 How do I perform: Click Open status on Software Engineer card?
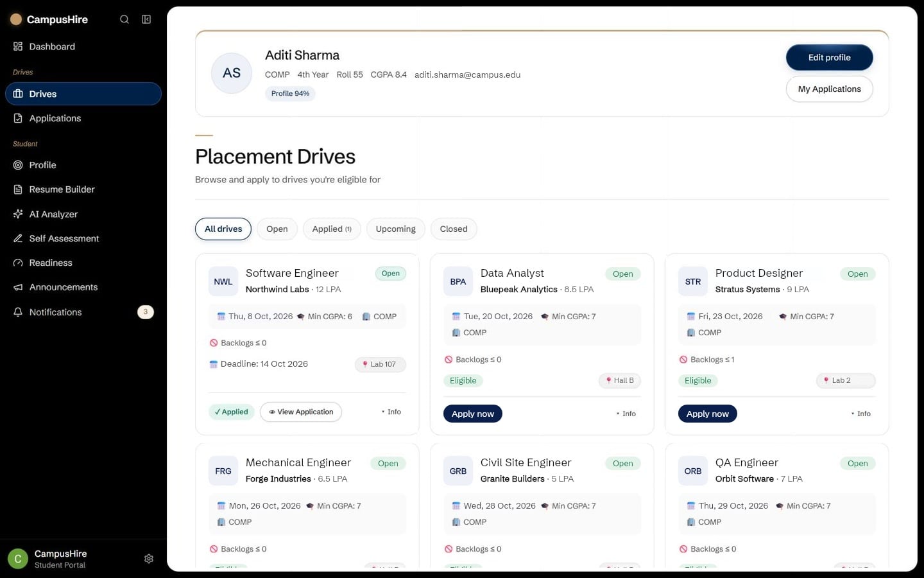(x=391, y=274)
